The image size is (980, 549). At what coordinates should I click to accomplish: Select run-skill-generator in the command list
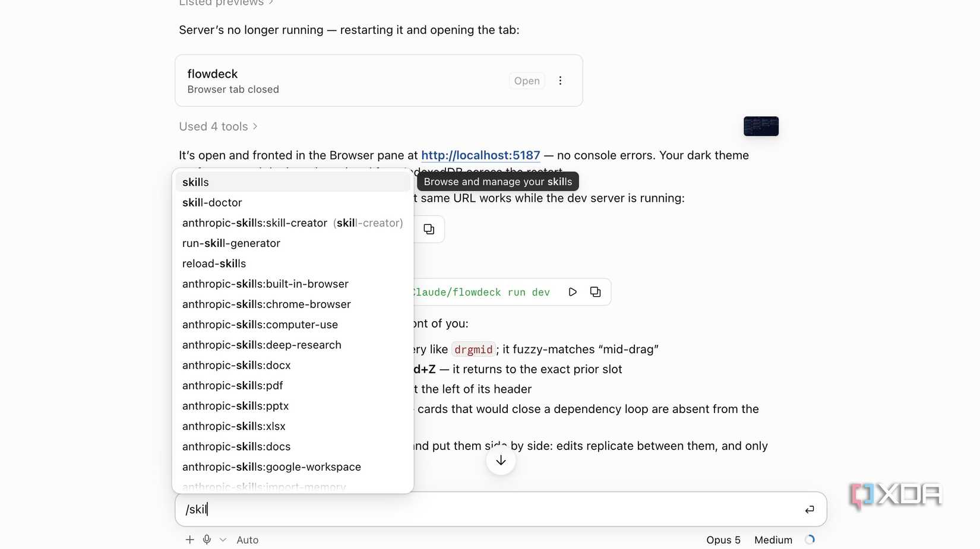(x=293, y=243)
